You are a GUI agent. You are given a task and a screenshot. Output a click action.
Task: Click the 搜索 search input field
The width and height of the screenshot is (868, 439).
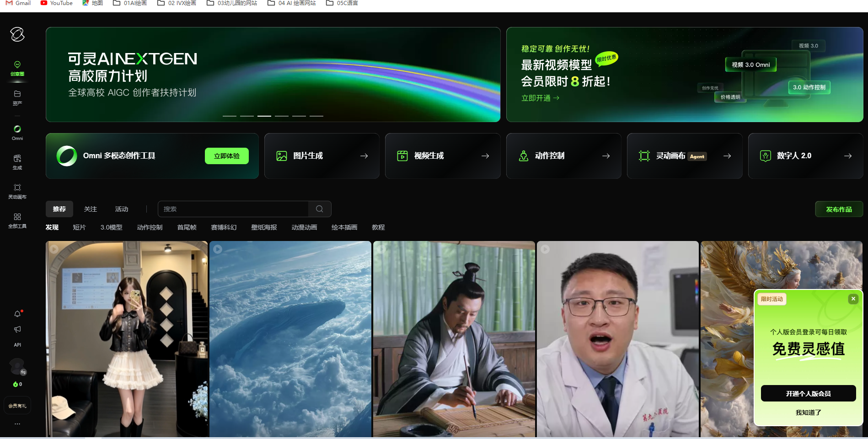(x=233, y=209)
